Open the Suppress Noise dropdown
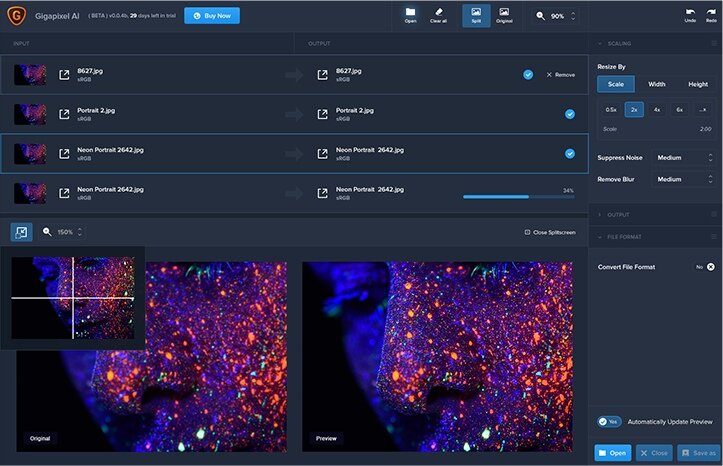This screenshot has height=466, width=723. click(684, 158)
